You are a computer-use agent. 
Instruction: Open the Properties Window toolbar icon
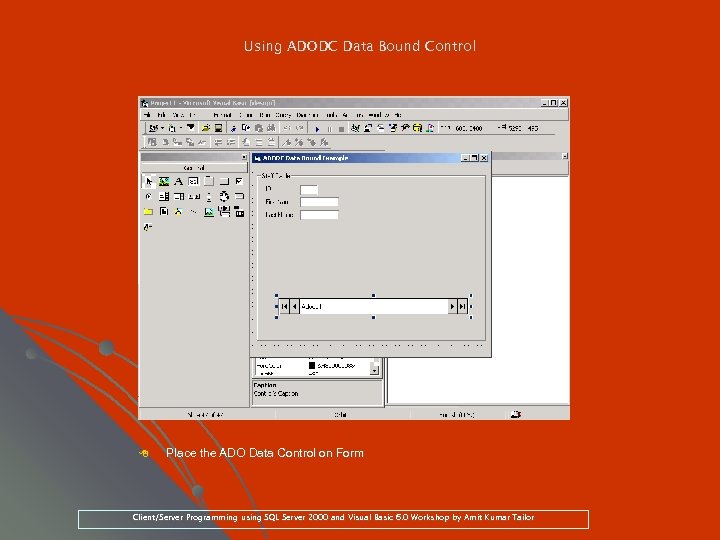pyautogui.click(x=368, y=128)
